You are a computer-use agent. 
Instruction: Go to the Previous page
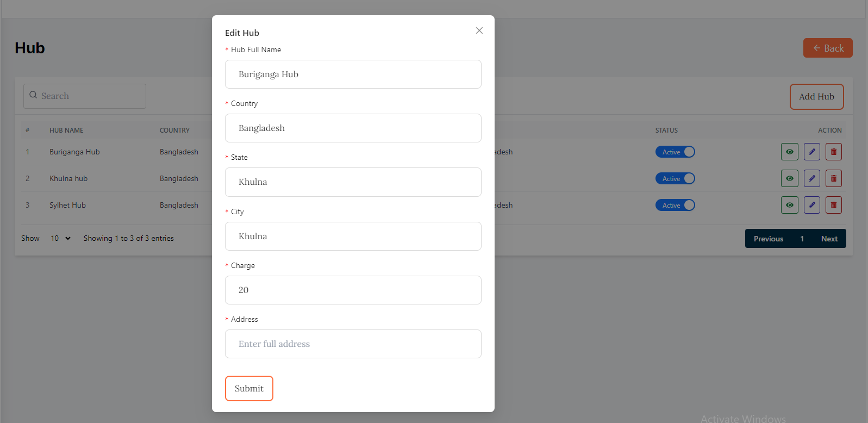point(768,239)
